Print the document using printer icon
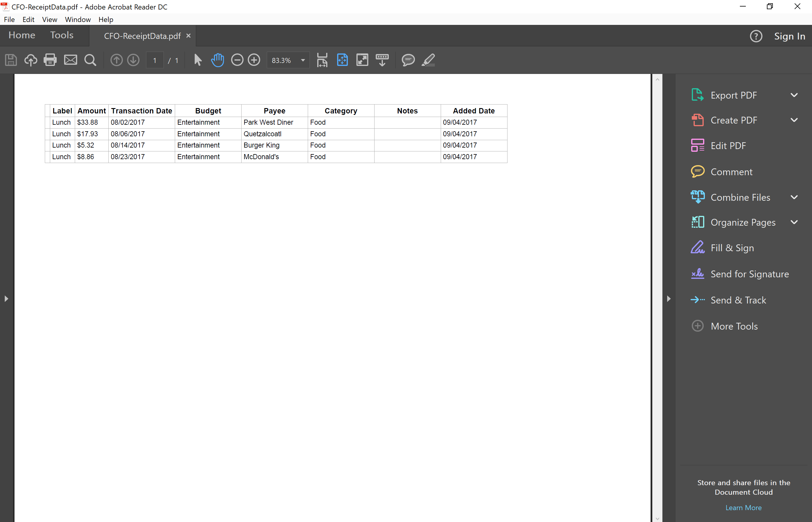Screen dimensions: 812x522 coord(50,60)
